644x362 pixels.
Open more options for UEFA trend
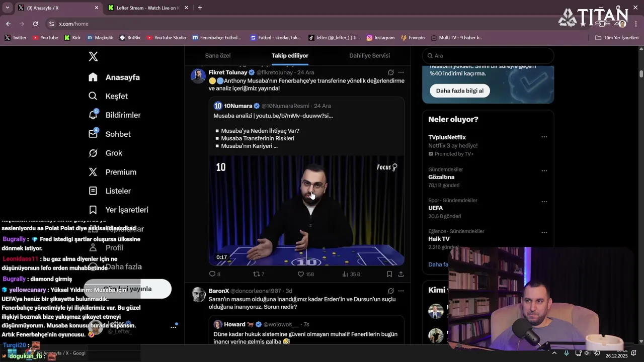544,202
